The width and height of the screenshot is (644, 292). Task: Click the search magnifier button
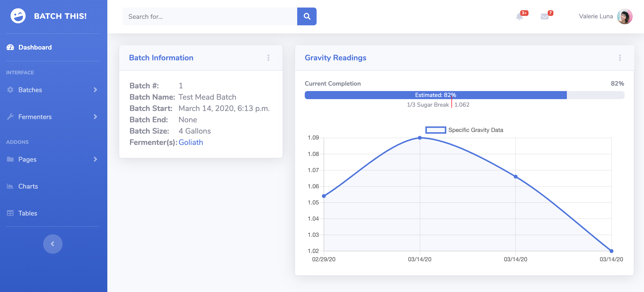pos(307,16)
